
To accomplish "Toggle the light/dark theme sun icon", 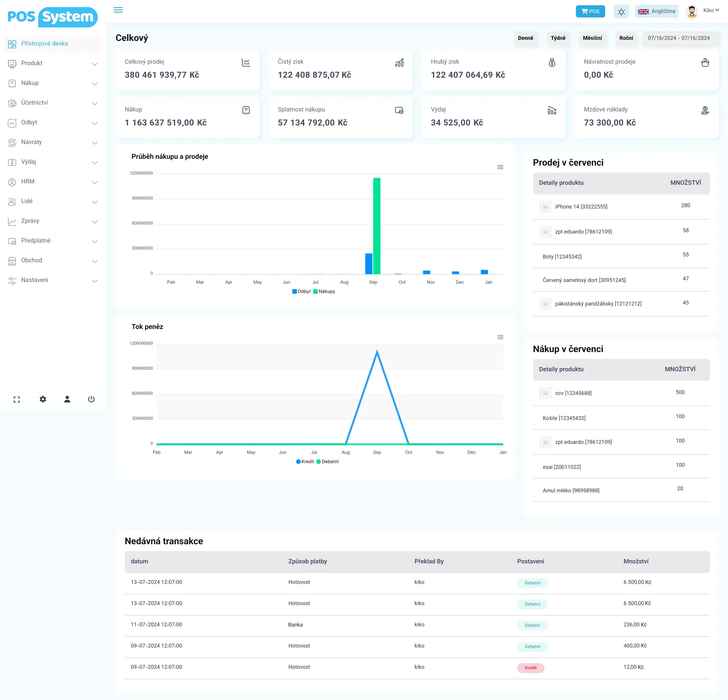I will click(x=621, y=12).
